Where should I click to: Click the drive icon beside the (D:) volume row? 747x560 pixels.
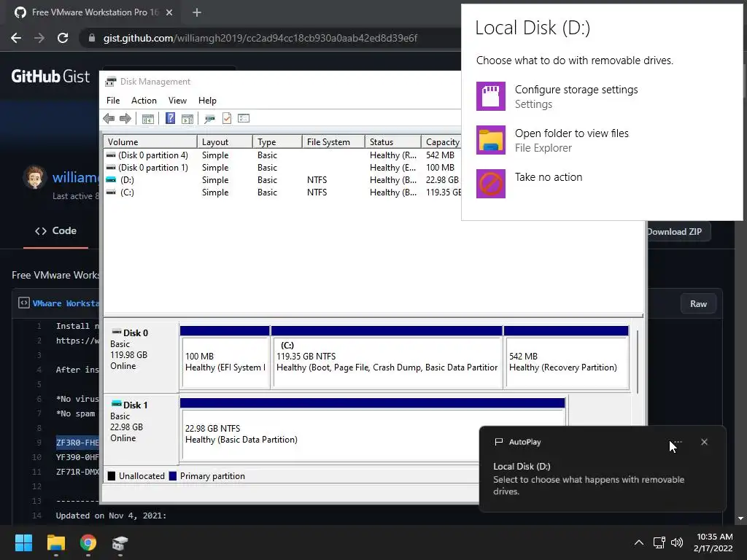[111, 180]
